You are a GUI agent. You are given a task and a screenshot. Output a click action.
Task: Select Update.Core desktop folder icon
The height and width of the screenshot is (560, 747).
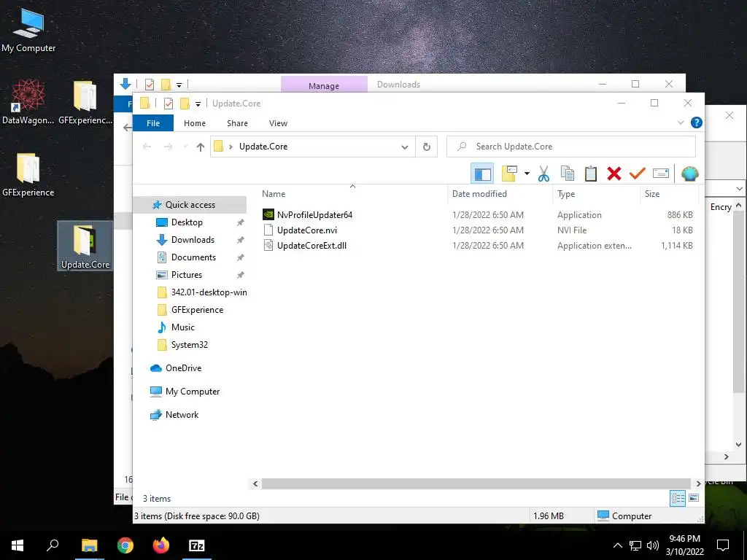click(x=85, y=246)
